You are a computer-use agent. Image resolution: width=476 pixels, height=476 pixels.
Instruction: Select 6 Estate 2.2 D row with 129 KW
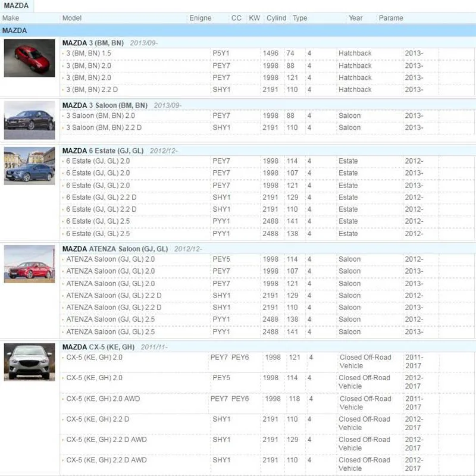click(x=267, y=198)
